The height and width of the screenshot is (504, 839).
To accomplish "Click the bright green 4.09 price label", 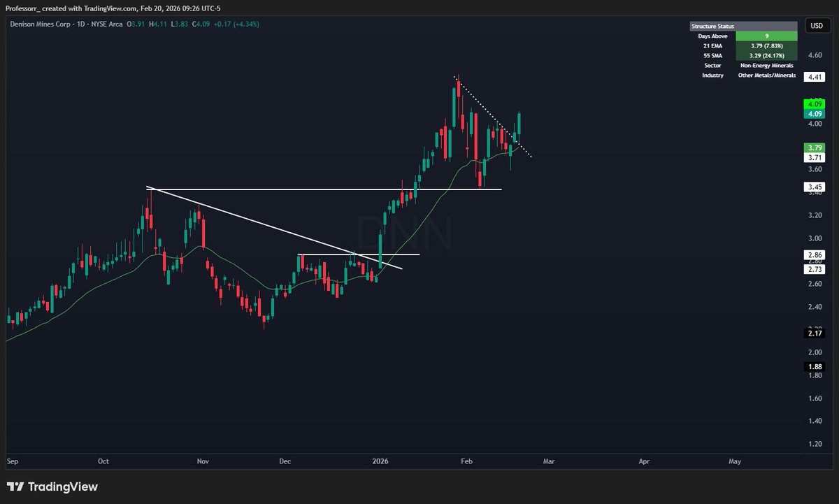I will (x=815, y=103).
